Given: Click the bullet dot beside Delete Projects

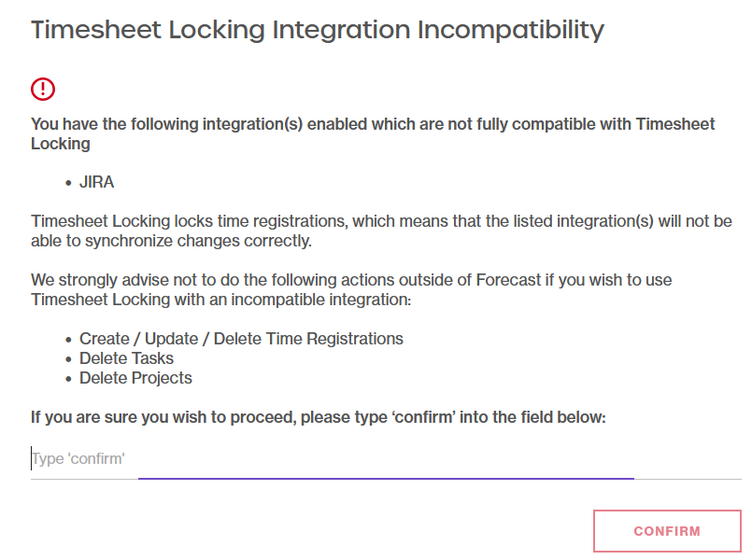Looking at the screenshot, I should click(68, 379).
